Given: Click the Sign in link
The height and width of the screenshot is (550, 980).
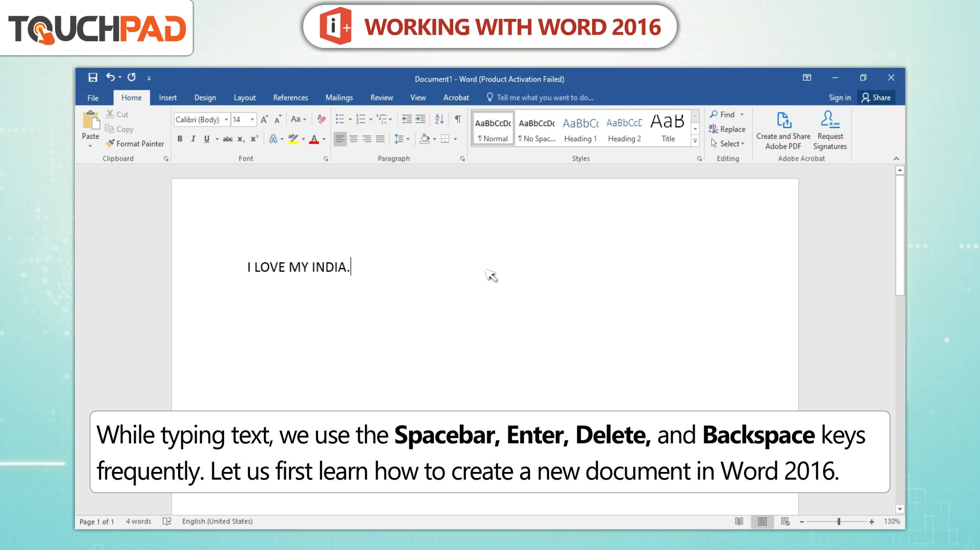Looking at the screenshot, I should coord(840,98).
